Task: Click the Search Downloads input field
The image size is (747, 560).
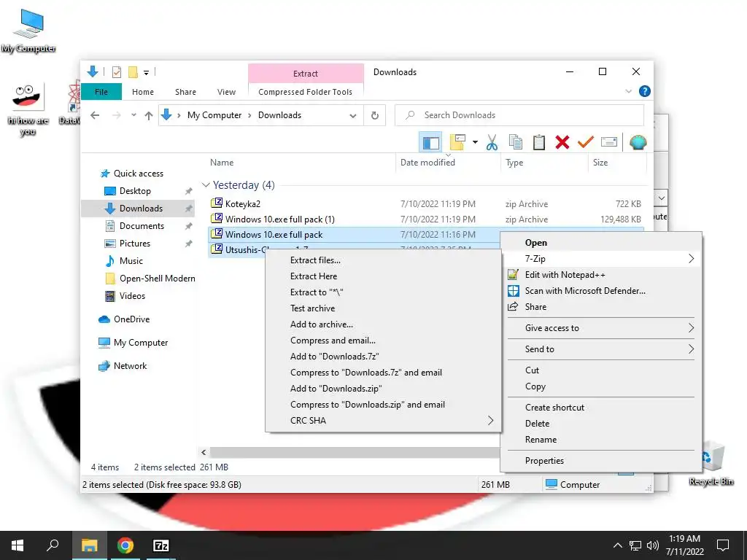Action: click(519, 115)
